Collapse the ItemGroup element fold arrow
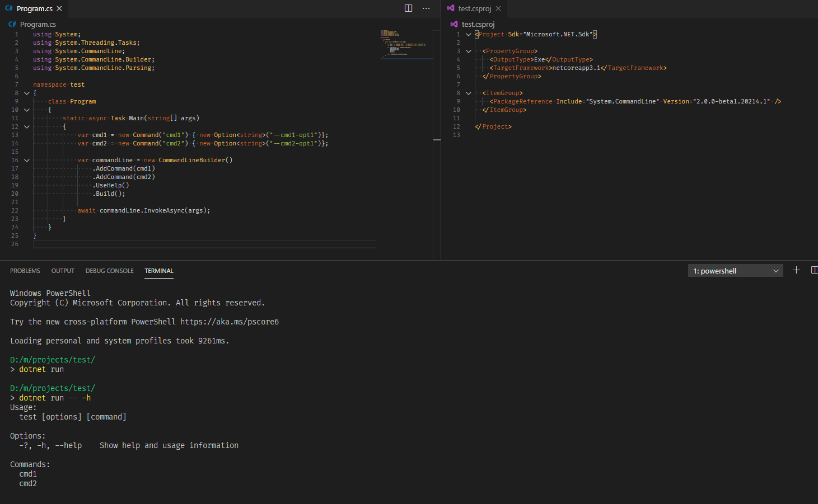 [x=469, y=93]
